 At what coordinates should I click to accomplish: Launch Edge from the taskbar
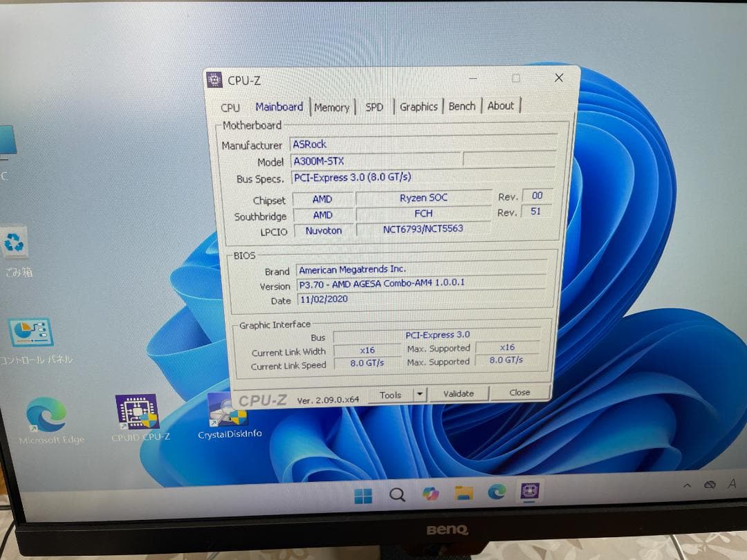point(496,494)
